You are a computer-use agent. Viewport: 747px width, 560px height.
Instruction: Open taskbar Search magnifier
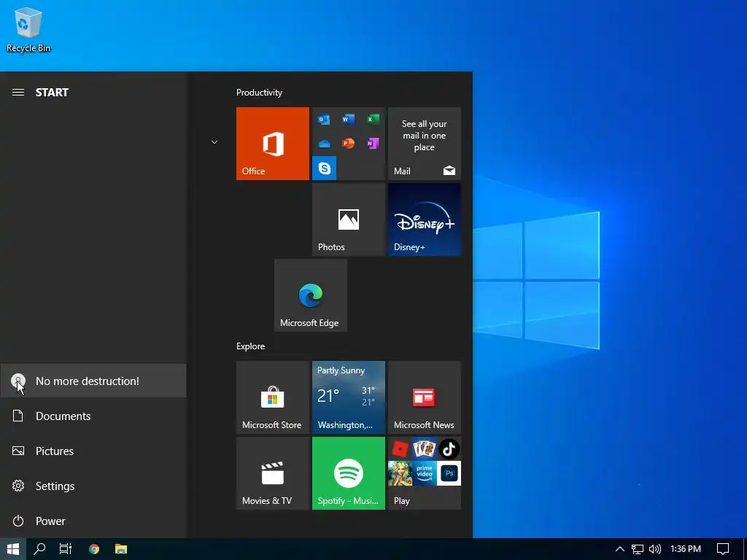click(39, 549)
